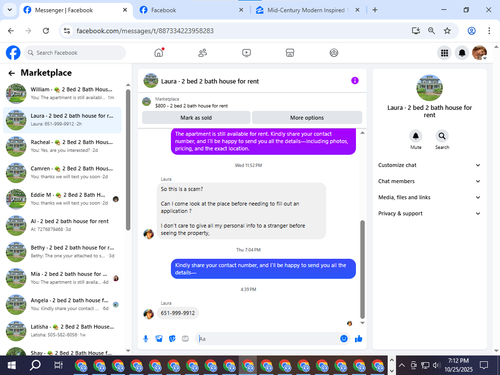Expand Privacy & support section

click(x=429, y=213)
